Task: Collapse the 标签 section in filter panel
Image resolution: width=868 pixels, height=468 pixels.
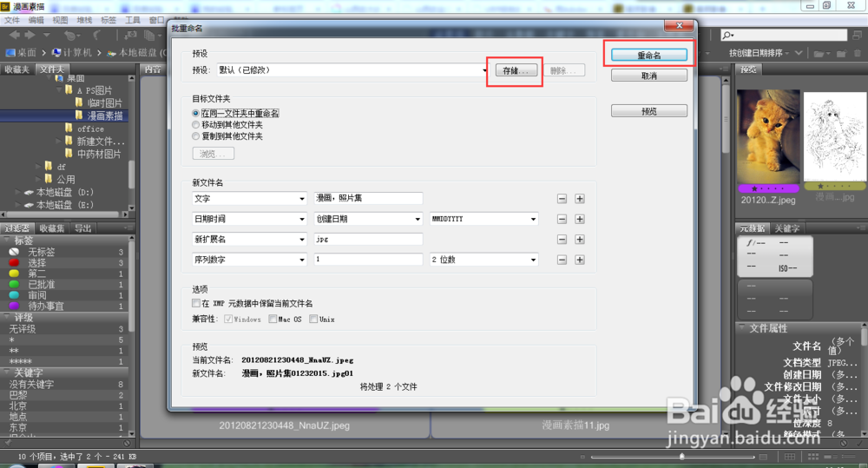Action: [x=8, y=241]
